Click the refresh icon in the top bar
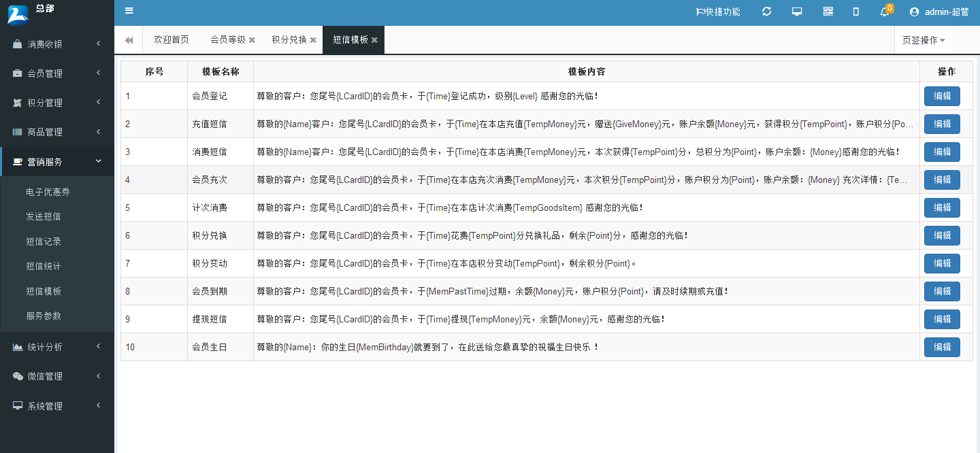980x453 pixels. click(x=766, y=11)
